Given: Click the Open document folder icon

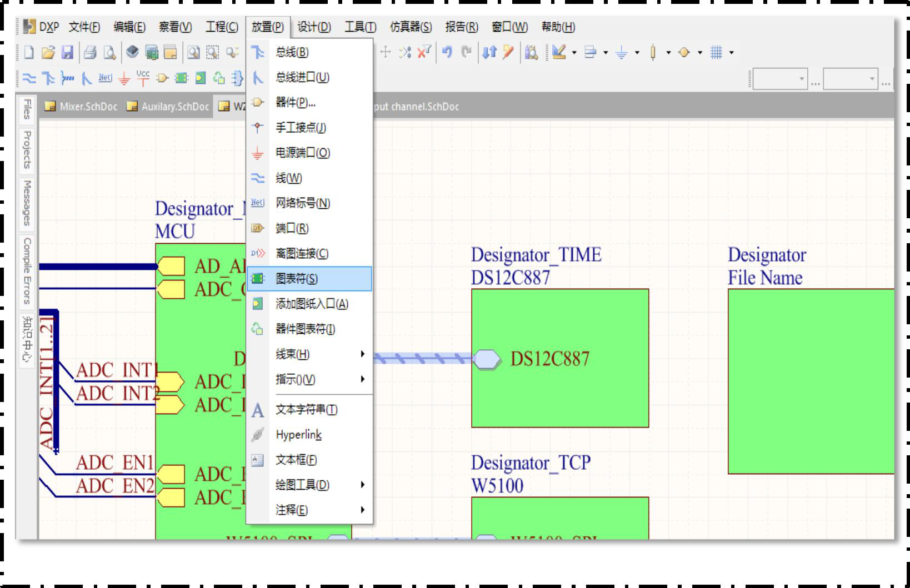Looking at the screenshot, I should click(48, 53).
